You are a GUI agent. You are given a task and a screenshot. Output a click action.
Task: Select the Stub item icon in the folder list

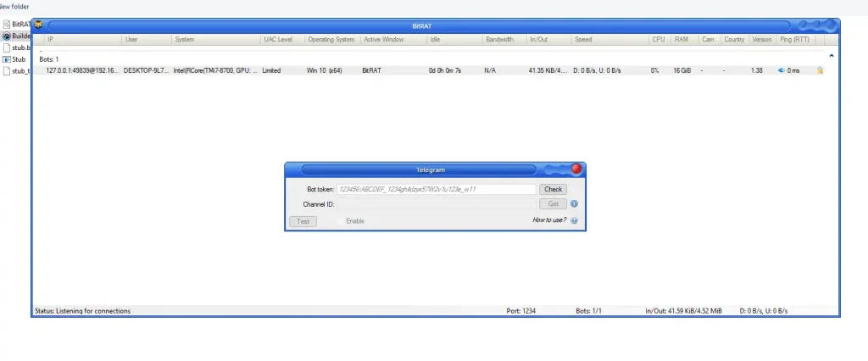coord(7,59)
